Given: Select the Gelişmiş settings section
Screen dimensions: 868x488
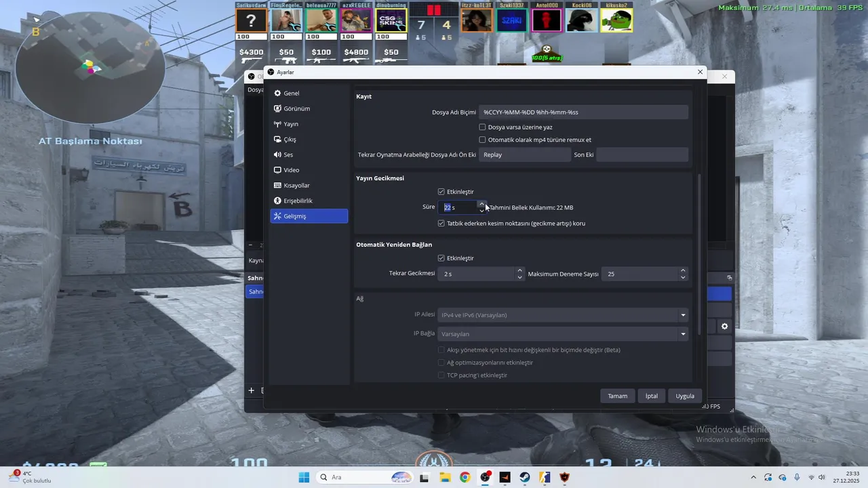Looking at the screenshot, I should coord(309,216).
